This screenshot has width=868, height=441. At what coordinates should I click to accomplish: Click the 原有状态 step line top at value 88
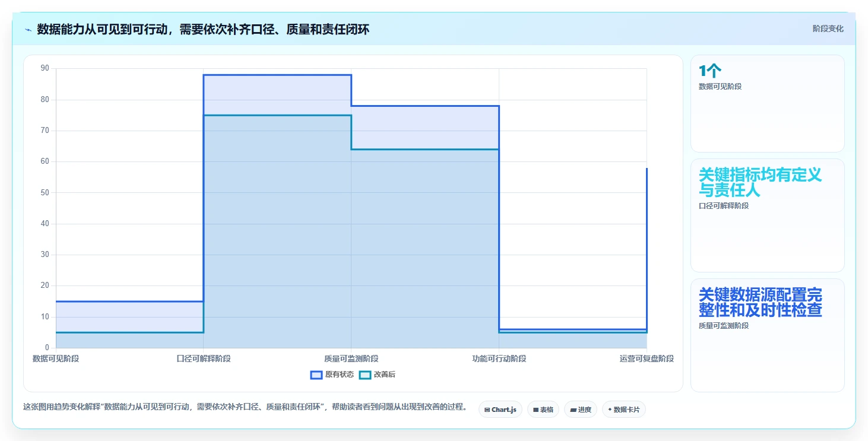coord(277,75)
